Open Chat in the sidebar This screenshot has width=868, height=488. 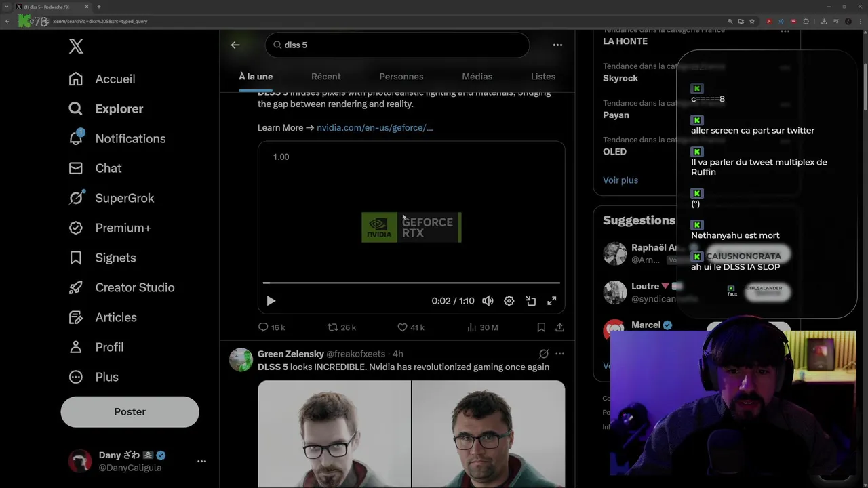95,168
